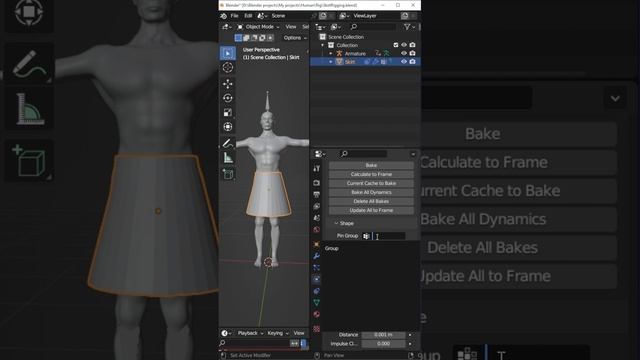Disable Collection in renders via camera icon
This screenshot has width=640, height=360.
(x=412, y=45)
